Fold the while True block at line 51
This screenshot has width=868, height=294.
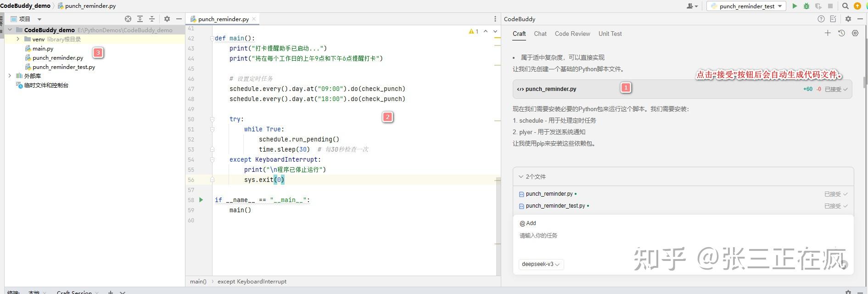point(212,129)
